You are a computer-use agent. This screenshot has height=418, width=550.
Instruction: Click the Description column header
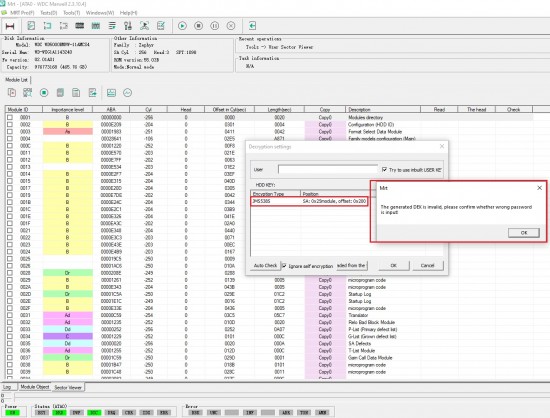(383, 109)
